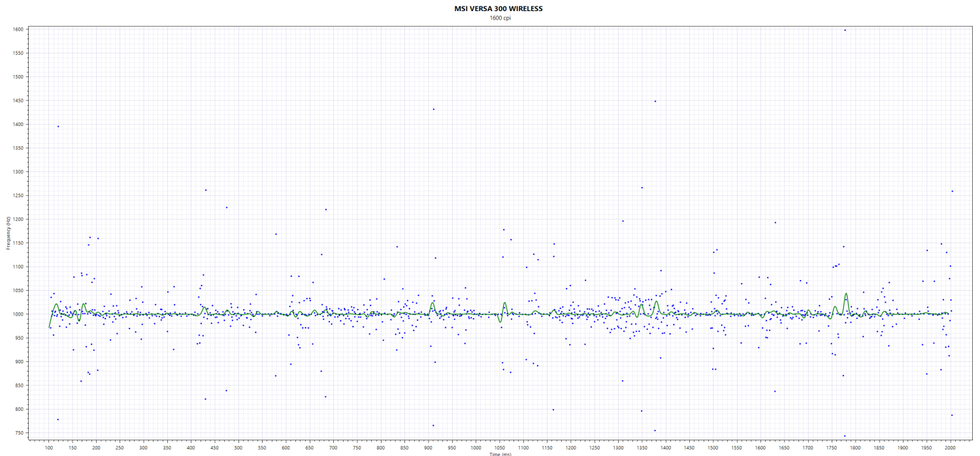Click the green line peak near 900 ms

433,302
